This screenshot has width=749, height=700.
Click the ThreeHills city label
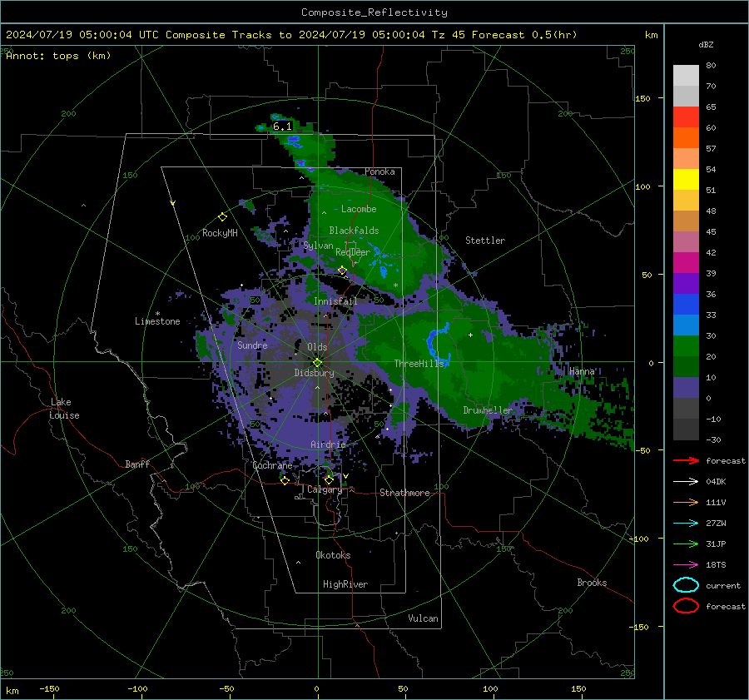pos(419,364)
